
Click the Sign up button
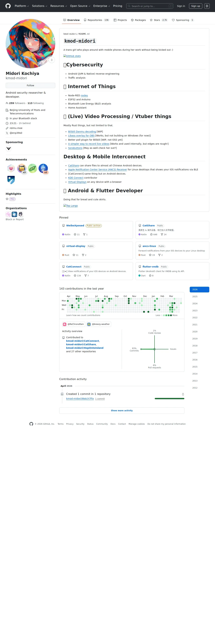tap(195, 6)
